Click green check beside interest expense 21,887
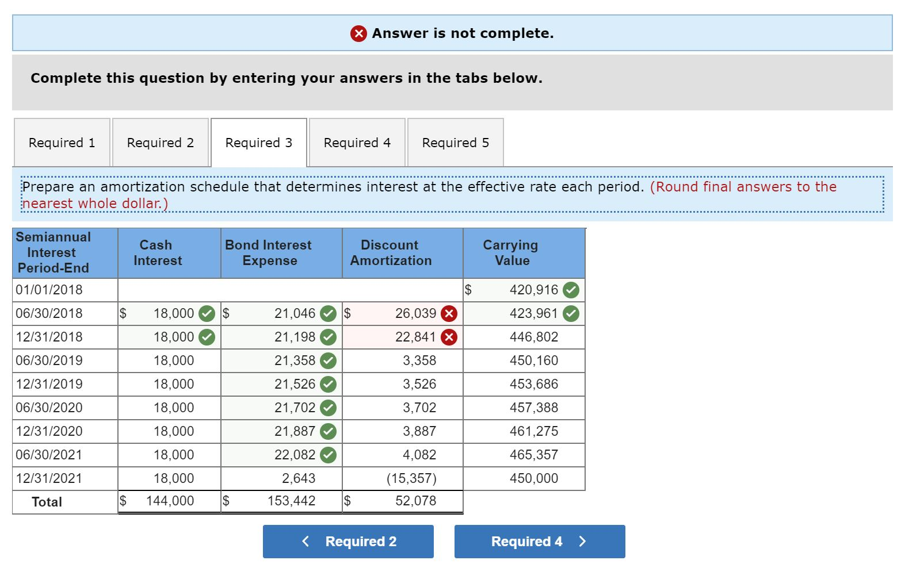Image resolution: width=924 pixels, height=564 pixels. [328, 431]
